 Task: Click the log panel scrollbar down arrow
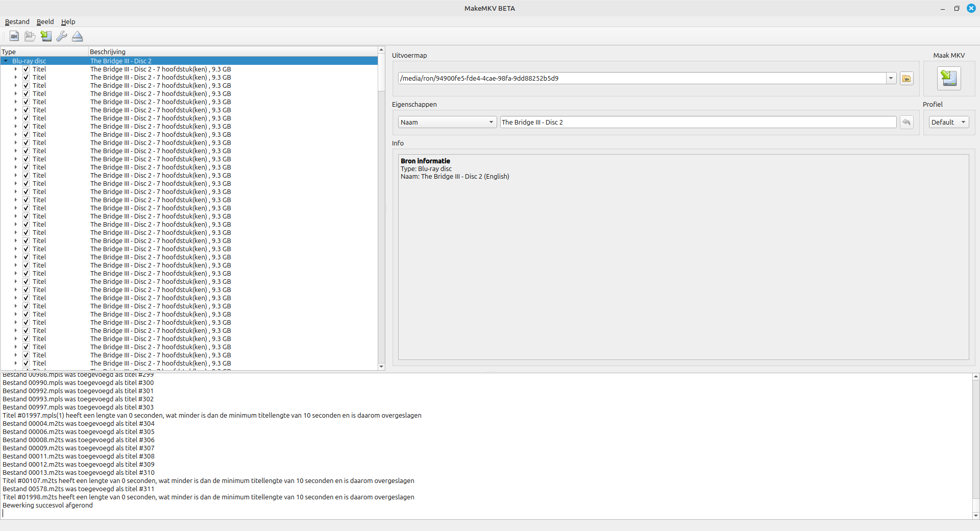(x=976, y=516)
